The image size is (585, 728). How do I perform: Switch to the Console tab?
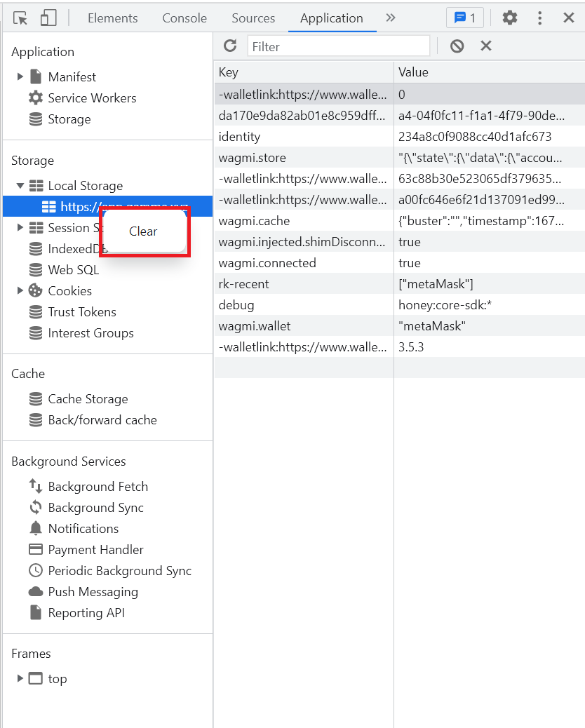click(184, 18)
